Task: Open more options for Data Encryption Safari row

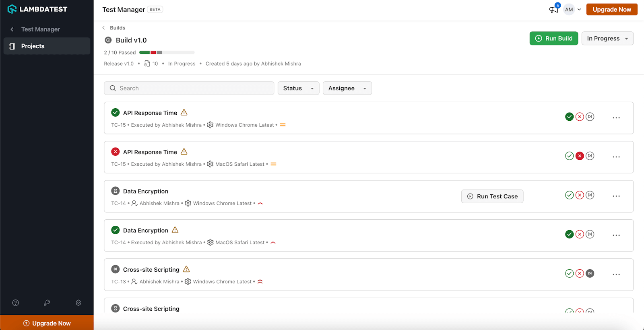Action: 616,235
